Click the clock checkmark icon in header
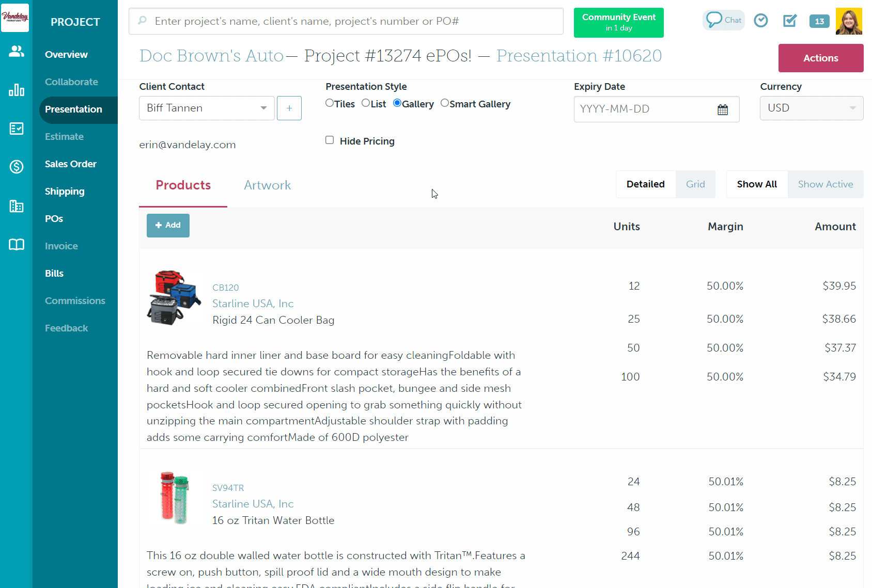Viewport: 872px width, 588px height. (x=761, y=21)
